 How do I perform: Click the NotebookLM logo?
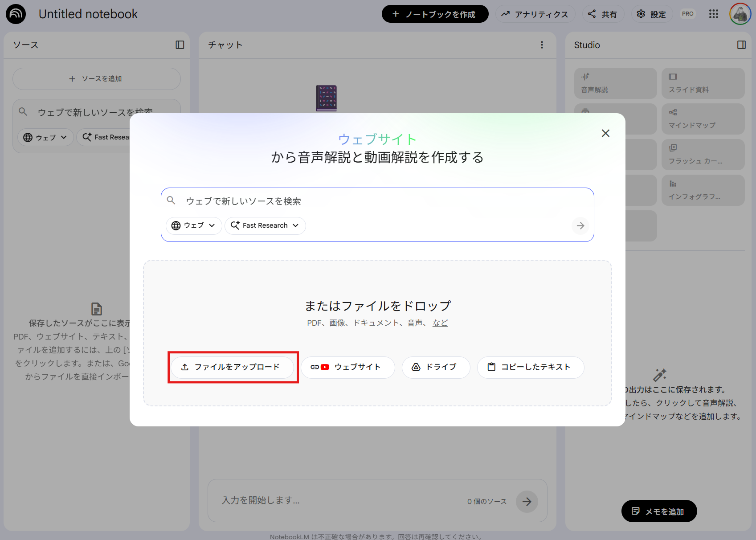coord(16,14)
